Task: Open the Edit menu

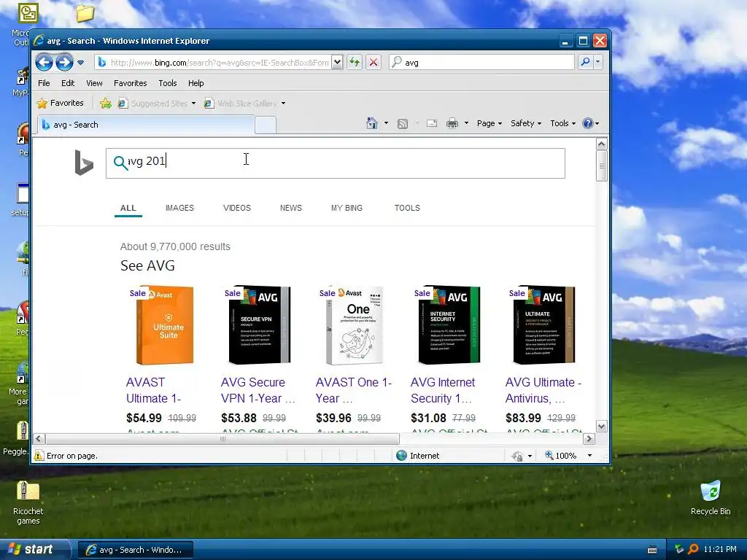Action: click(68, 83)
